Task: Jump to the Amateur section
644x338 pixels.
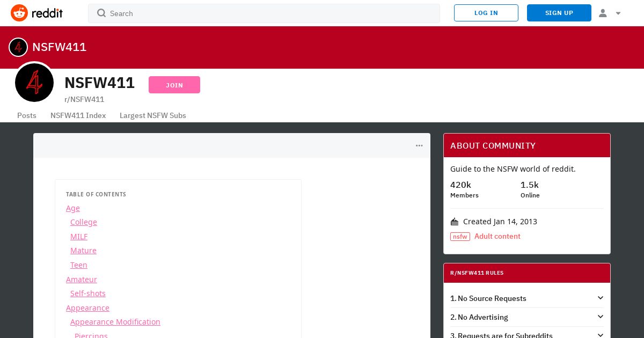Action: [82, 280]
